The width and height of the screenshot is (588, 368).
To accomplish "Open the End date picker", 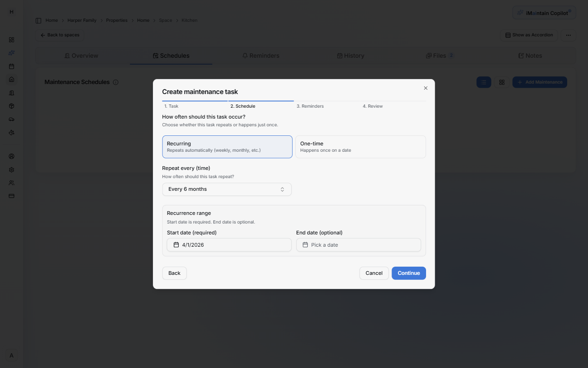I will 358,244.
